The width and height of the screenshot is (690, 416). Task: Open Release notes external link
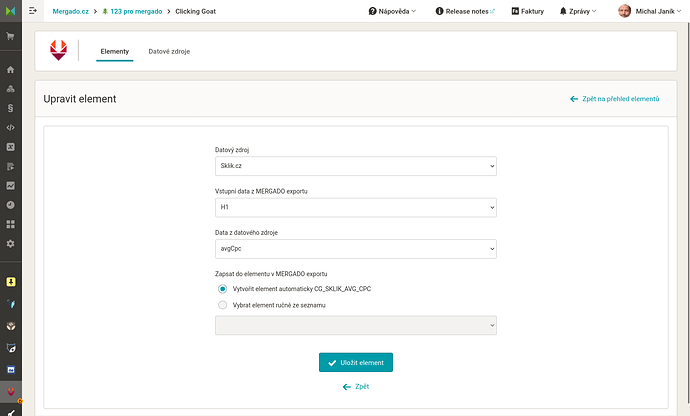coord(465,11)
